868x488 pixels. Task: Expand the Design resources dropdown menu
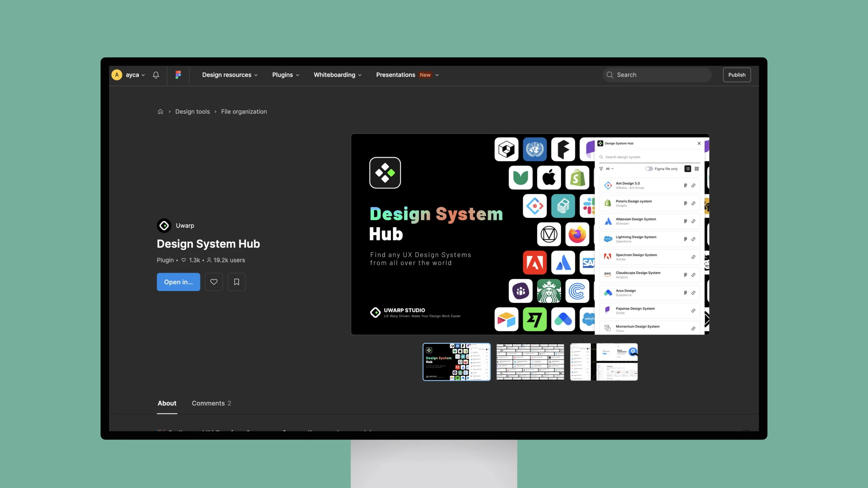230,75
